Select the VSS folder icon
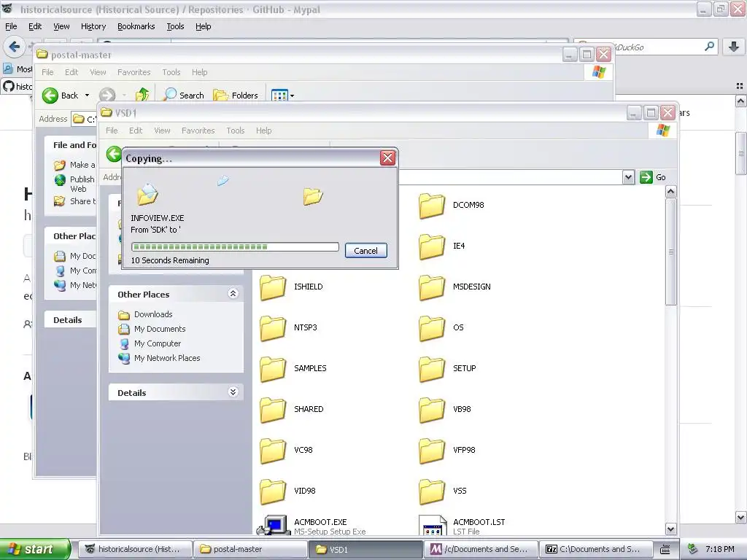747x560 pixels. tap(432, 491)
